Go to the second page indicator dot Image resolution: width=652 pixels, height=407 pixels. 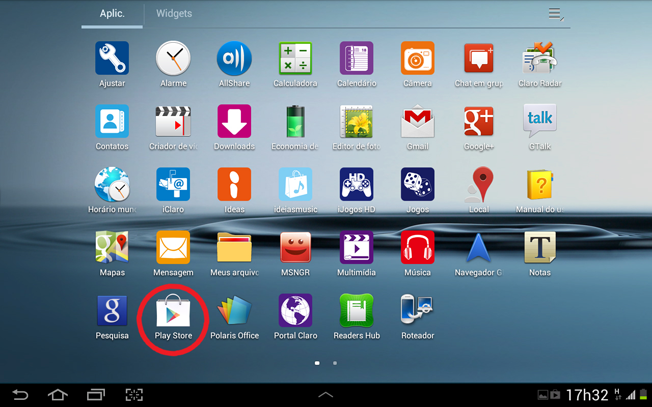pos(335,363)
